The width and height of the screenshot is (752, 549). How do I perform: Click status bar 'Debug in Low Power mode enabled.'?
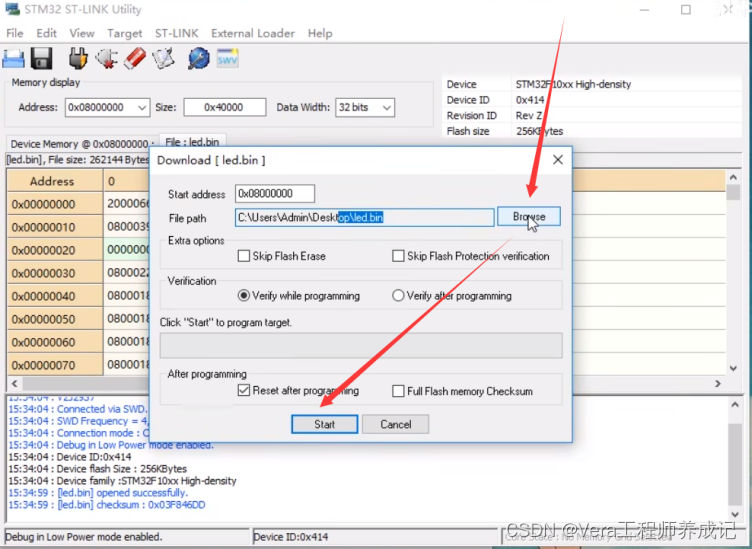point(84,537)
